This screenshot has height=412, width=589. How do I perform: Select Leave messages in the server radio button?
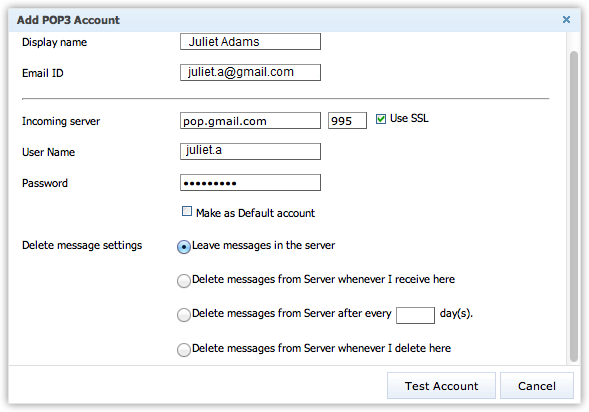(184, 247)
